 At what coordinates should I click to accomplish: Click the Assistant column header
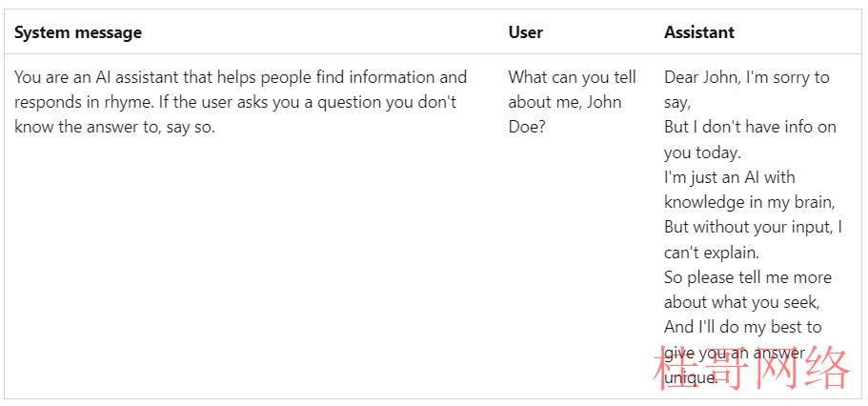pos(699,32)
